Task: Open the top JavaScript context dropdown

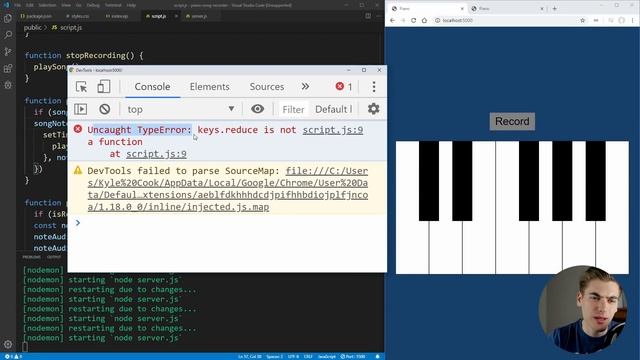Action: [x=181, y=109]
